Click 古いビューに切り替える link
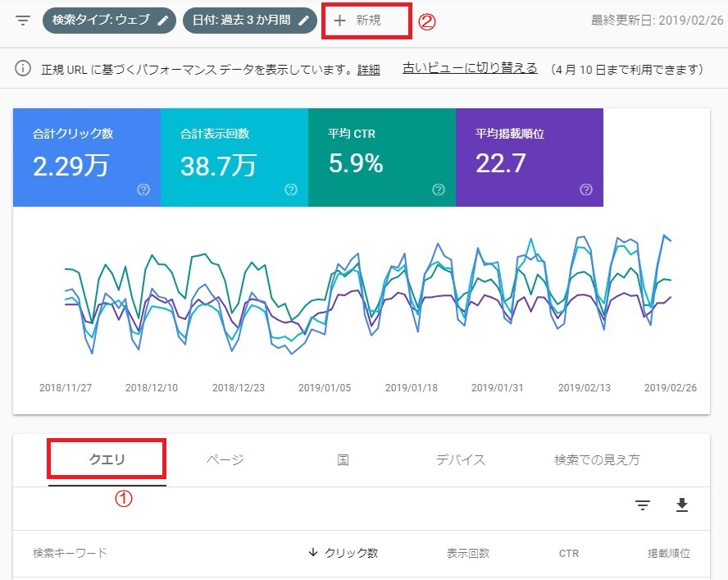Viewport: 728px width, 580px height. (x=470, y=69)
